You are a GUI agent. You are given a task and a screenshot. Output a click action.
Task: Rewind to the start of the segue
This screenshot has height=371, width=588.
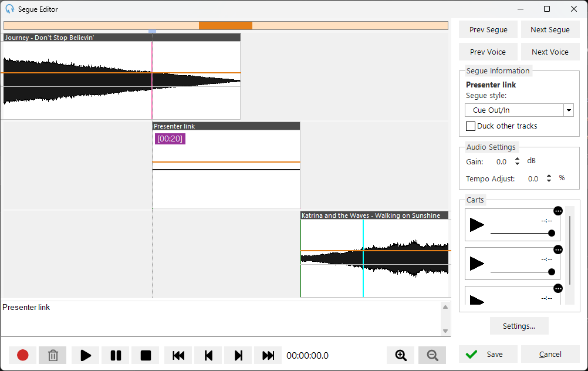click(178, 355)
